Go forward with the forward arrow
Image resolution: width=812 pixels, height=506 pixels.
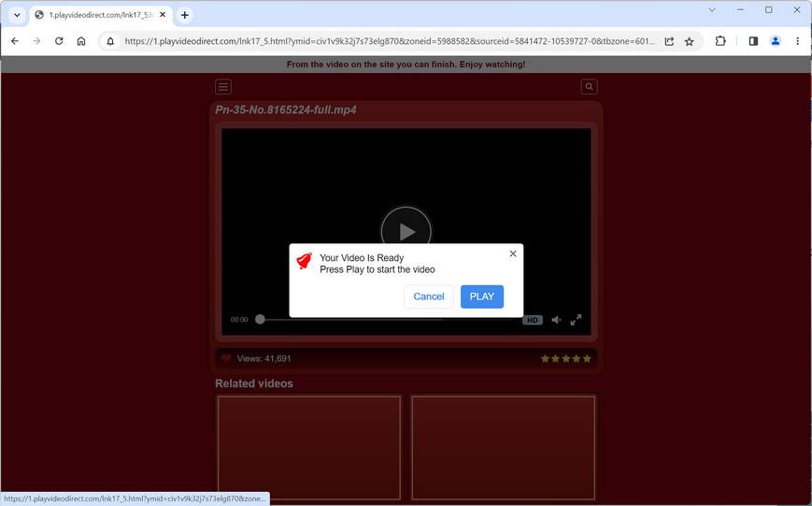tap(36, 41)
